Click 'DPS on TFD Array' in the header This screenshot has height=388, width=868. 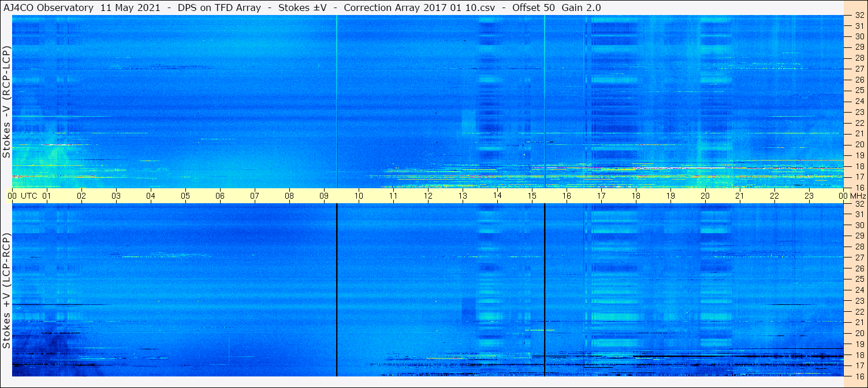pos(220,8)
